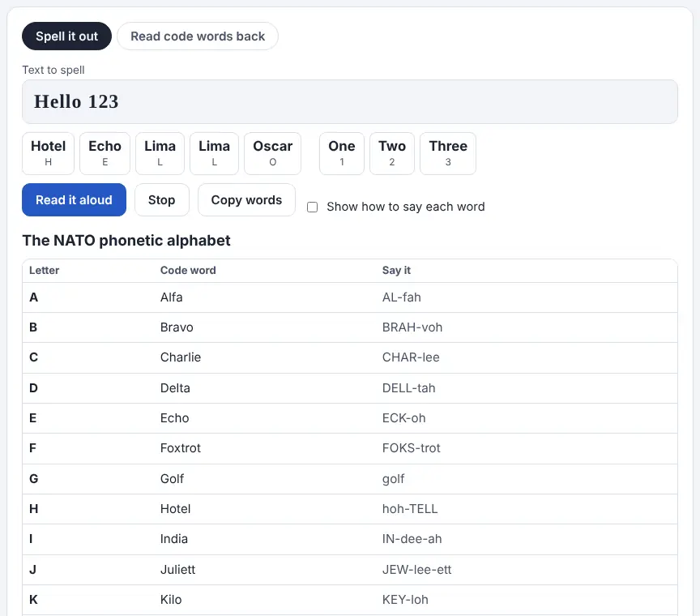This screenshot has width=700, height=616.
Task: Click the code word Juliett in table
Action: coord(177,570)
